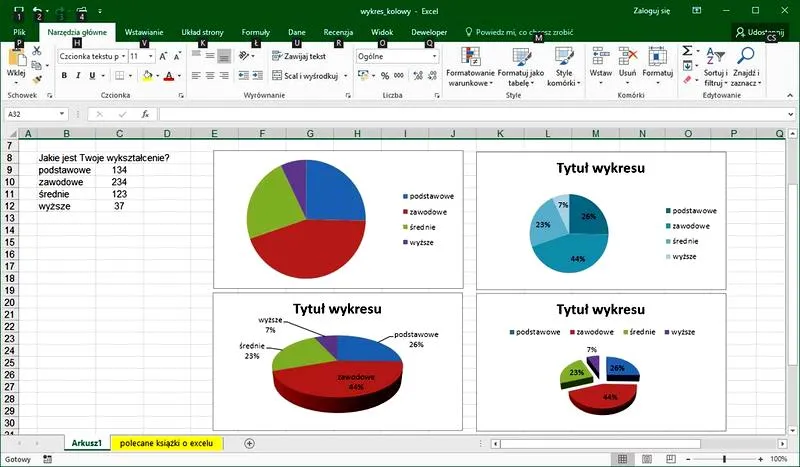Toggle Zawijaj tekst wrap text
800x467 pixels.
click(299, 56)
